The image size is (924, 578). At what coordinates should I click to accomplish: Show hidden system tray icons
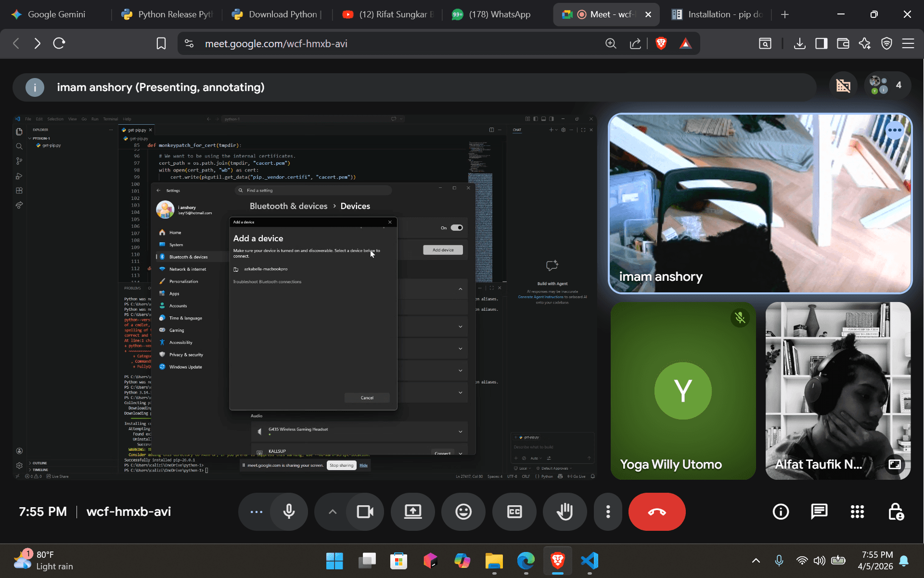[756, 560]
